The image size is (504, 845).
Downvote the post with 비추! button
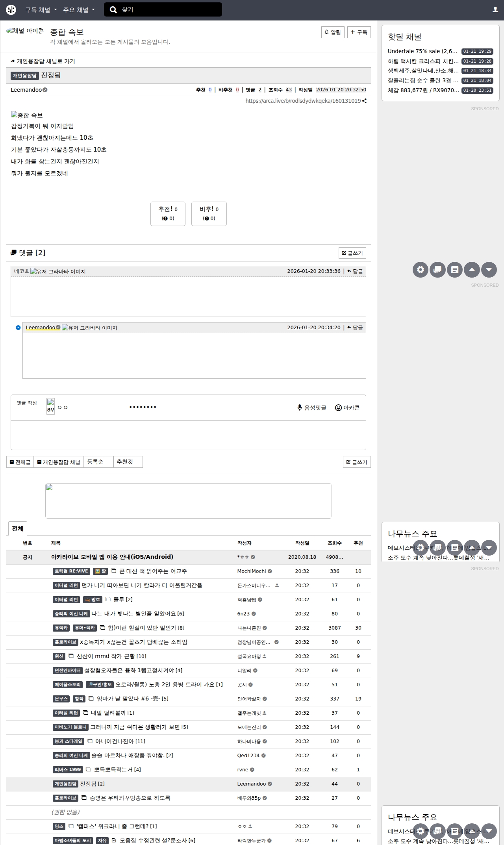209,214
